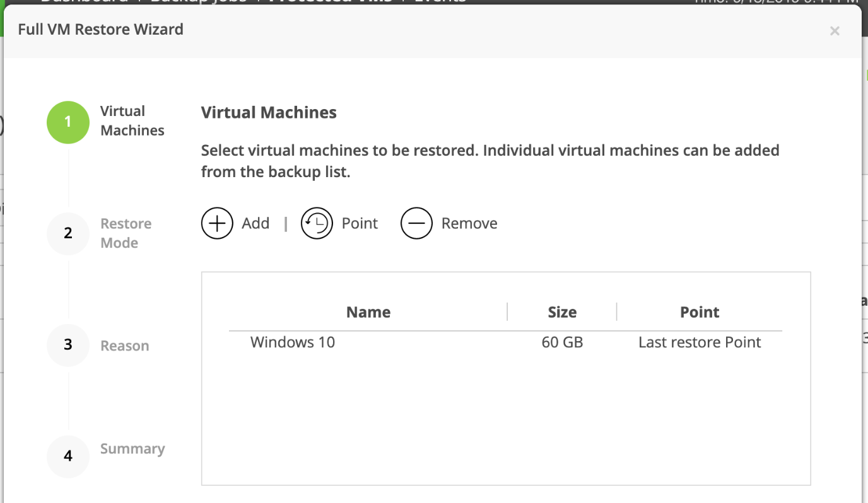Click the Point clock icon
This screenshot has height=503, width=868.
317,223
